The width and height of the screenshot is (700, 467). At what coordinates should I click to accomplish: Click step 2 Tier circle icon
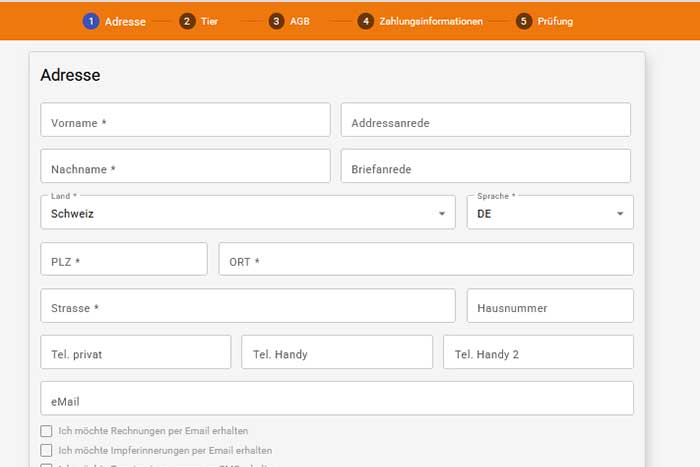pyautogui.click(x=187, y=21)
